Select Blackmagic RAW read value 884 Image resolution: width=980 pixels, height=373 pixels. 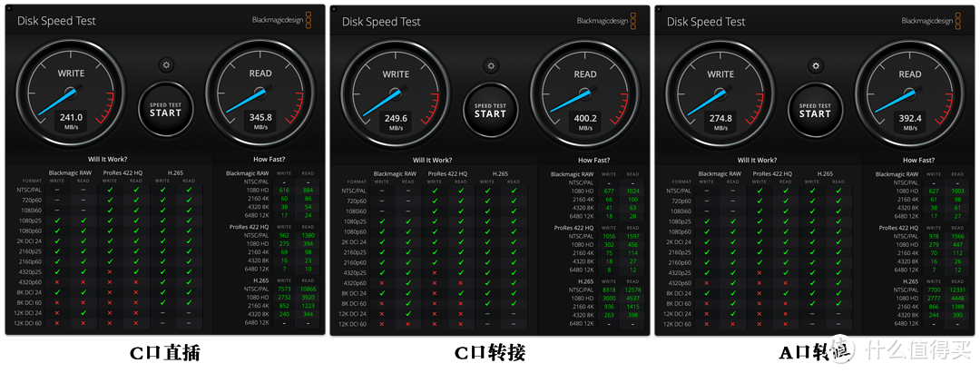coord(308,190)
